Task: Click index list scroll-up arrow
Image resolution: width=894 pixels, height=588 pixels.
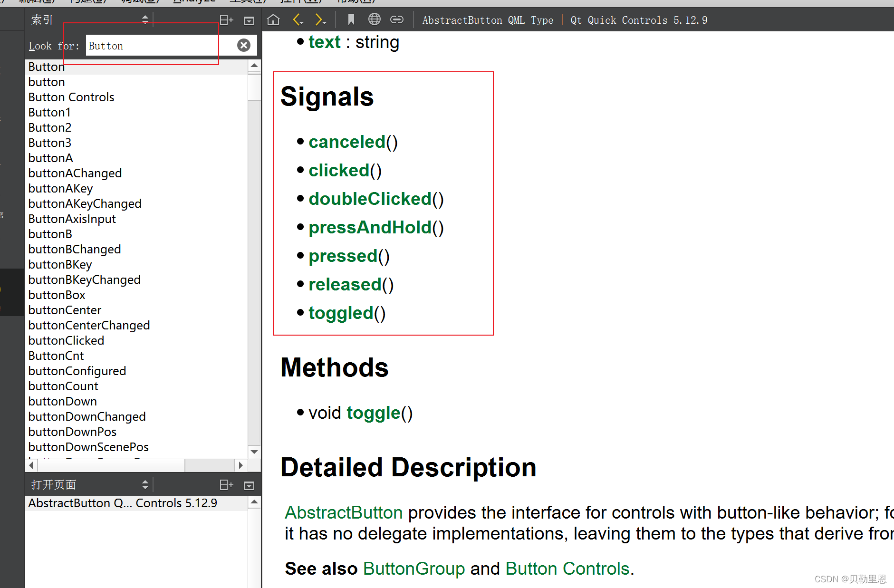Action: click(254, 66)
